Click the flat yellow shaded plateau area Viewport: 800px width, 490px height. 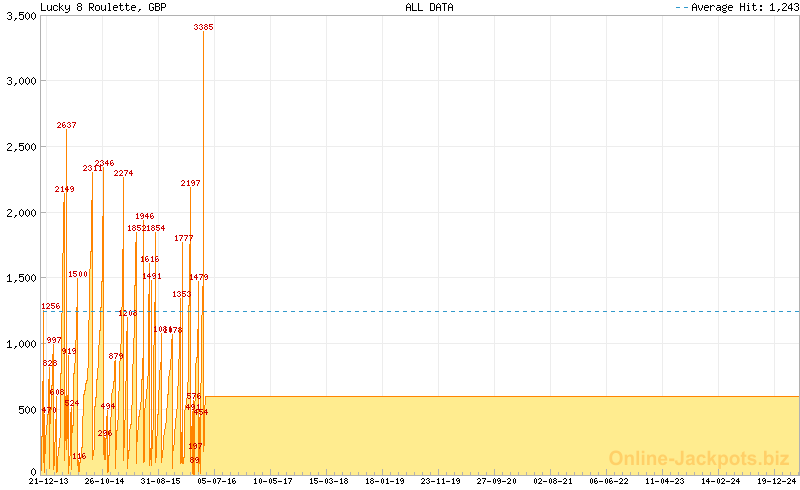click(x=500, y=435)
